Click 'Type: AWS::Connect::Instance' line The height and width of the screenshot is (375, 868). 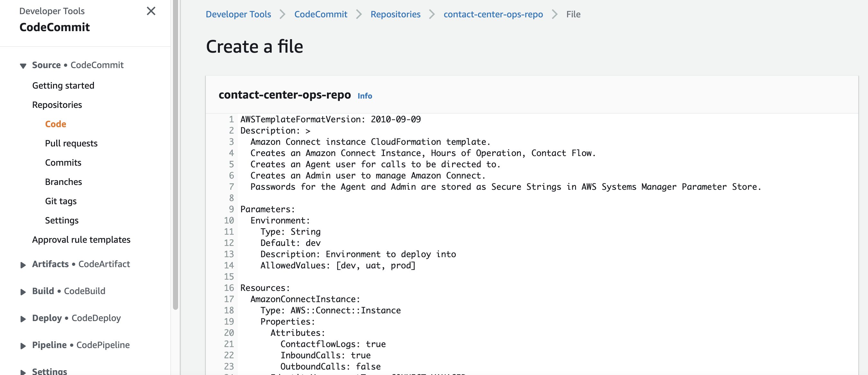(330, 310)
